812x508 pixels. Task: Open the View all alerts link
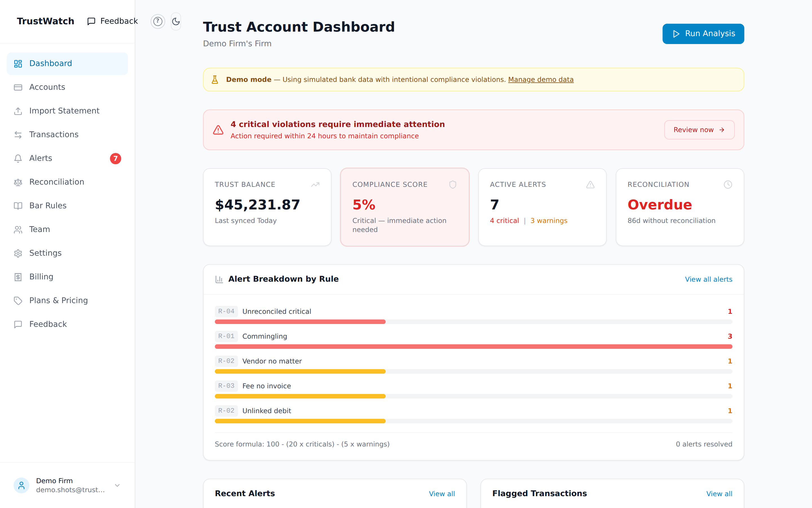coord(708,279)
